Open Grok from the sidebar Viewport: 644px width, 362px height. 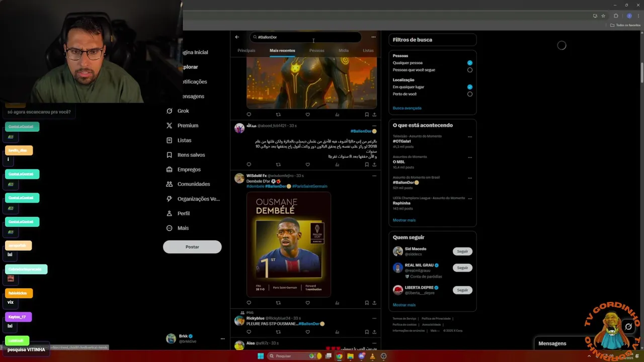[178, 111]
